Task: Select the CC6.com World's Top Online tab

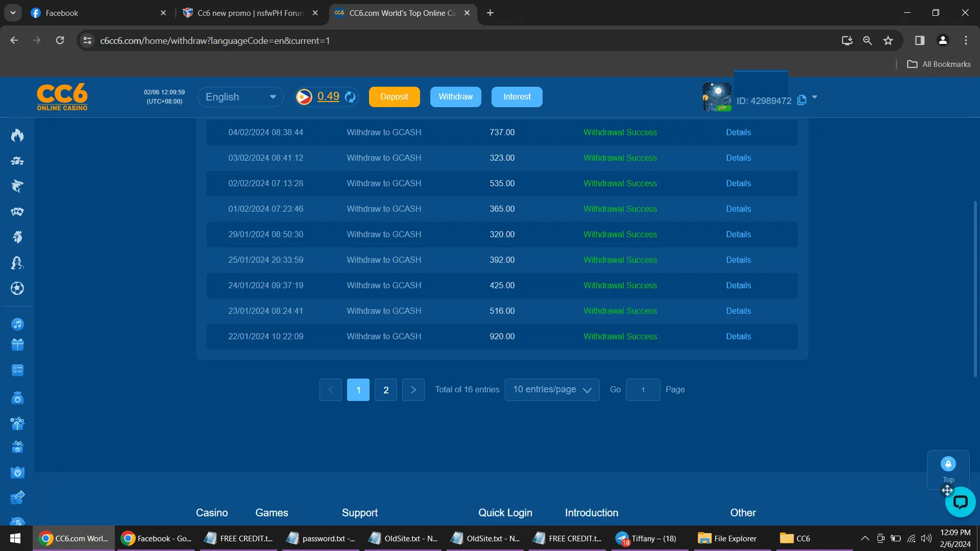Action: point(402,13)
